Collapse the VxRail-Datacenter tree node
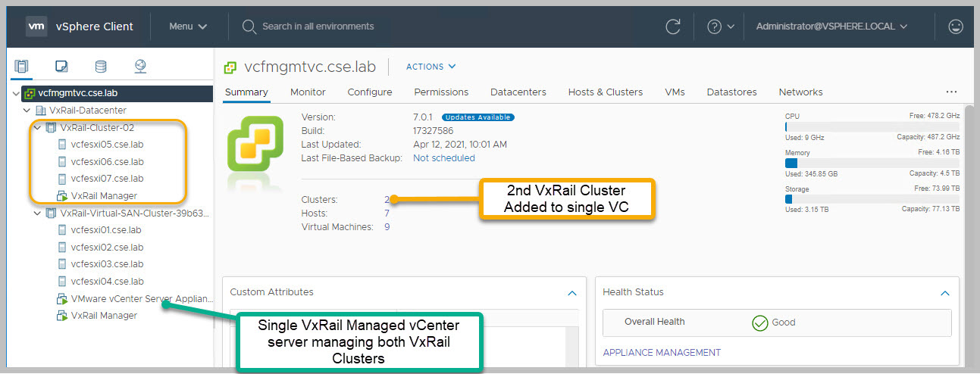Image resolution: width=980 pixels, height=374 pixels. tap(27, 111)
